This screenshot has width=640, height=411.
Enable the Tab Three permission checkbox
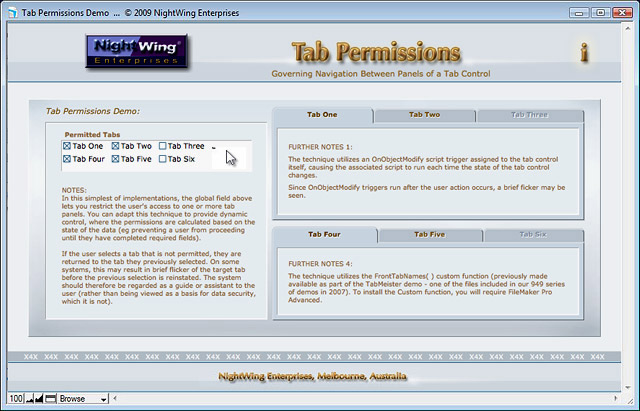(x=162, y=146)
